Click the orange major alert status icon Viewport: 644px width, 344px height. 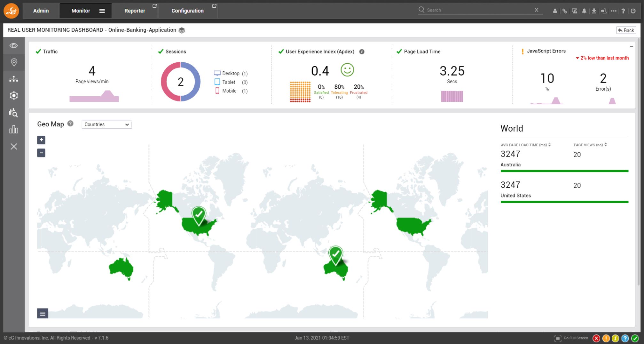coord(606,338)
